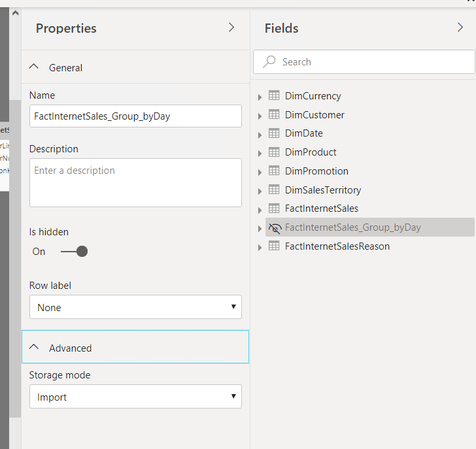The width and height of the screenshot is (476, 449).
Task: Open the Row label dropdown
Action: pyautogui.click(x=135, y=307)
